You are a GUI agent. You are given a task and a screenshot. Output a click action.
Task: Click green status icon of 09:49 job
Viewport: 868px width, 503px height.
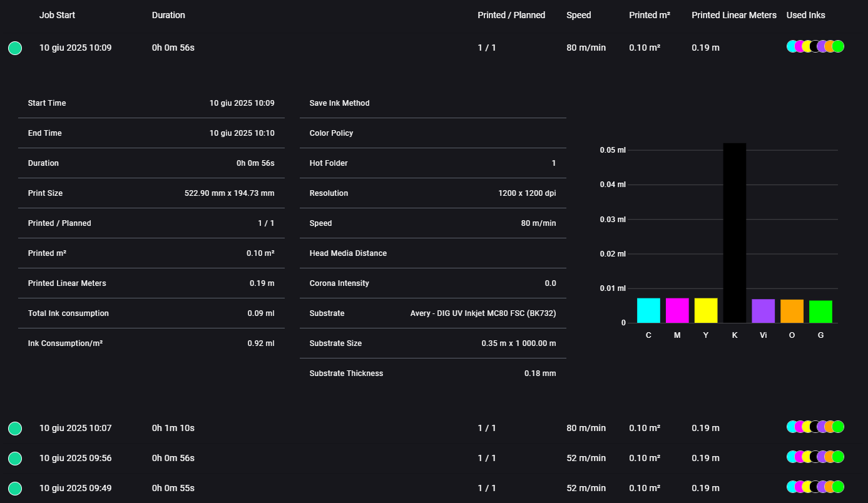(x=15, y=489)
